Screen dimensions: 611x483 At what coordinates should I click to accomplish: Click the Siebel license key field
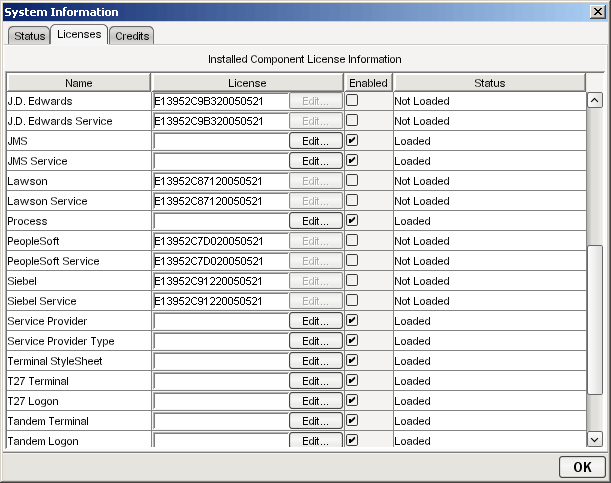221,281
